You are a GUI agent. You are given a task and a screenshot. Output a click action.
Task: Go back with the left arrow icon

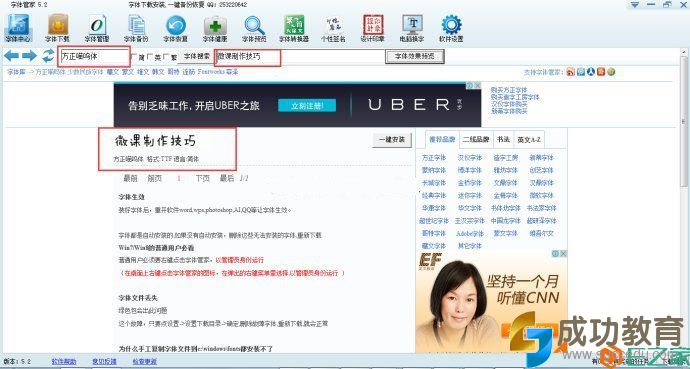click(11, 56)
